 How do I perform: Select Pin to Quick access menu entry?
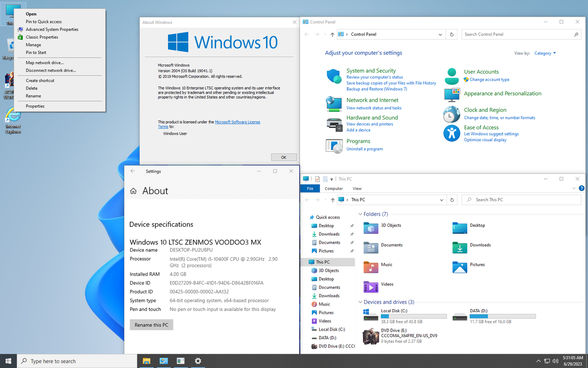60,22
